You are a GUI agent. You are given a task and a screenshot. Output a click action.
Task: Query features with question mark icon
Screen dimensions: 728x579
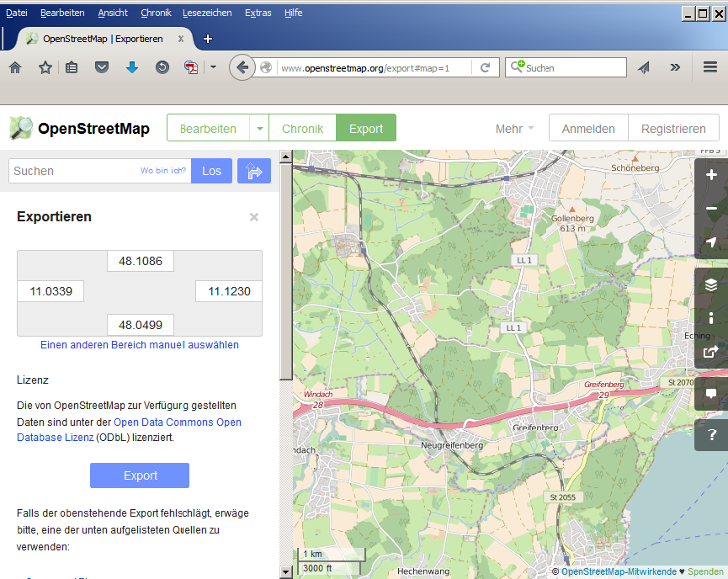(711, 434)
